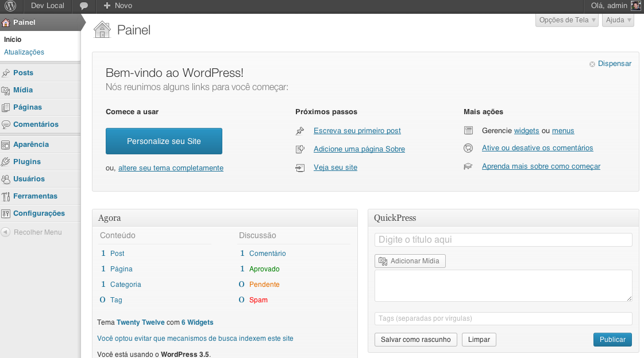Click the dismiss X icon next to Dispensar
The image size is (644, 358).
[592, 64]
